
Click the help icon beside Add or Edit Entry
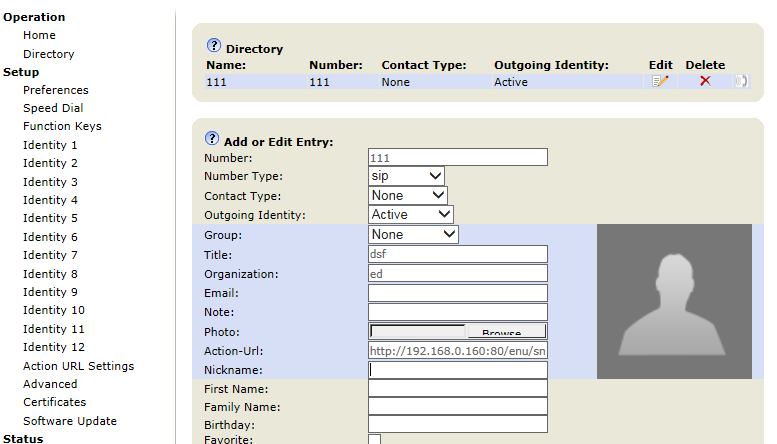tap(211, 139)
